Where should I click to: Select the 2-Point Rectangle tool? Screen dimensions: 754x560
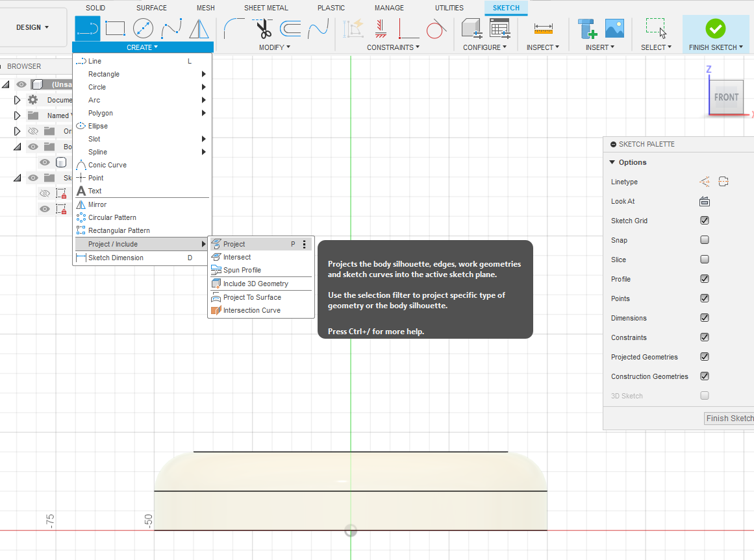point(115,29)
